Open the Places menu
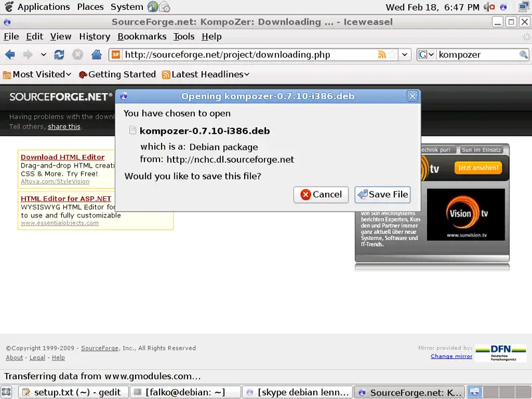 pos(90,7)
